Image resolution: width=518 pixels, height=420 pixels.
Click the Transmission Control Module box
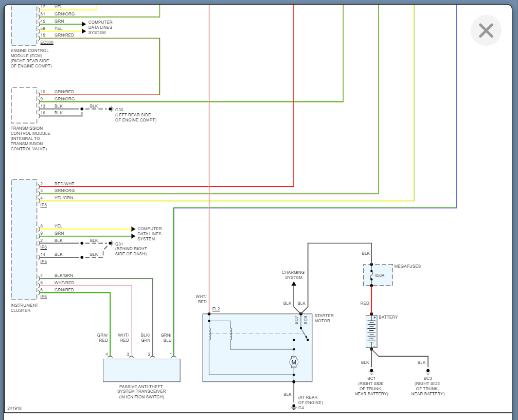pos(24,106)
